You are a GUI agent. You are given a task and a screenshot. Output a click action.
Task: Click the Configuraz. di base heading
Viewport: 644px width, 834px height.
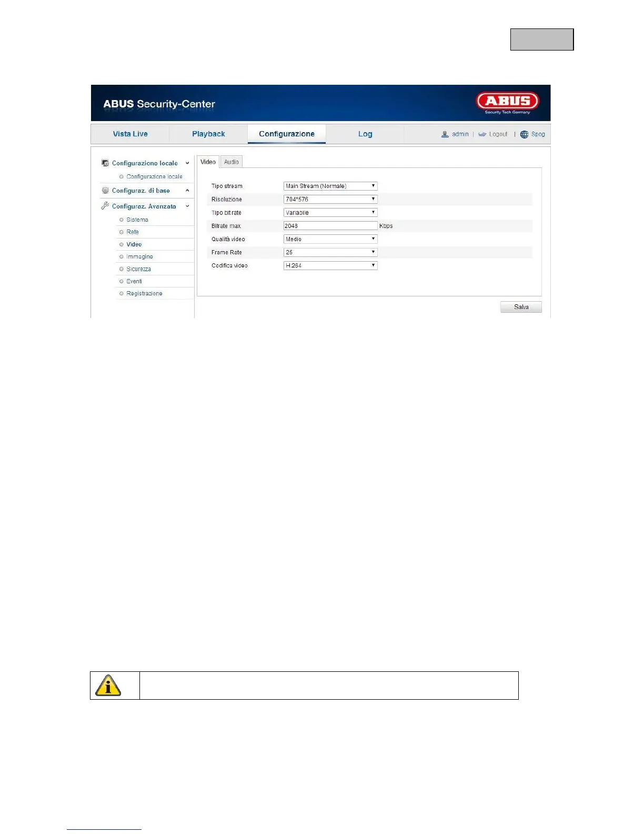(141, 191)
